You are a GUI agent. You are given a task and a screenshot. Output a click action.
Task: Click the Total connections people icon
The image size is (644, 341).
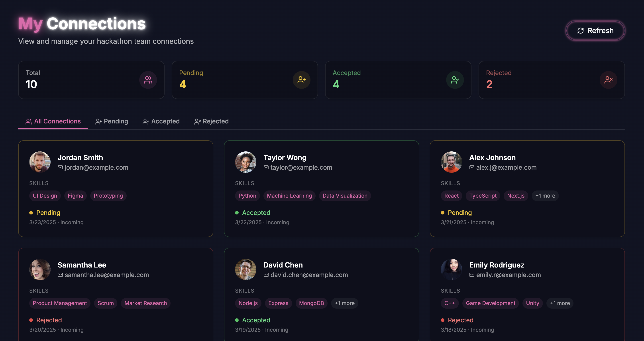[x=148, y=80]
